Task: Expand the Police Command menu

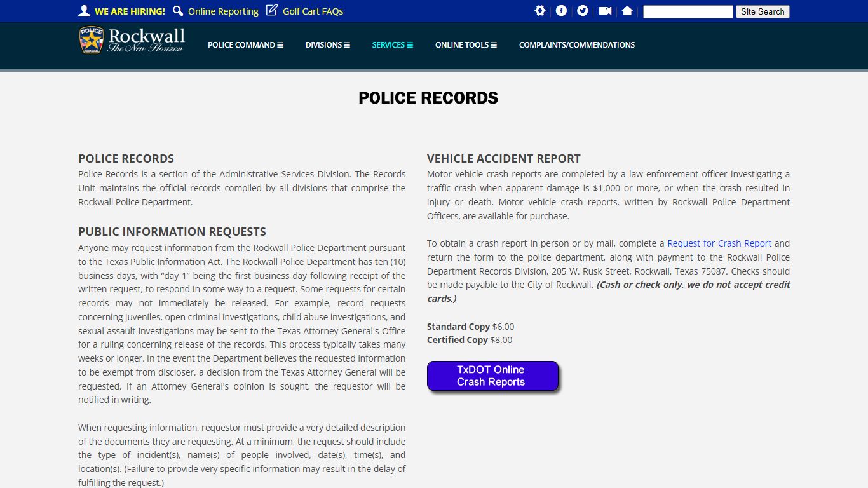Action: 245,45
